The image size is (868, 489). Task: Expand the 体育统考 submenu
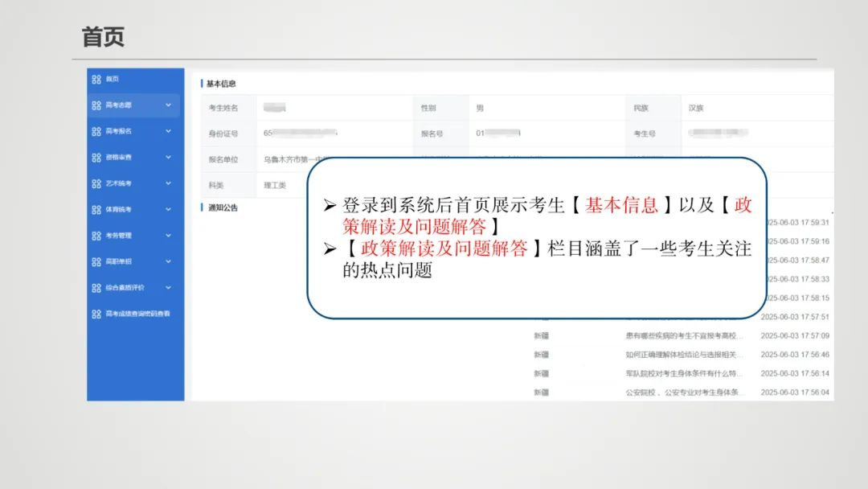pos(169,209)
